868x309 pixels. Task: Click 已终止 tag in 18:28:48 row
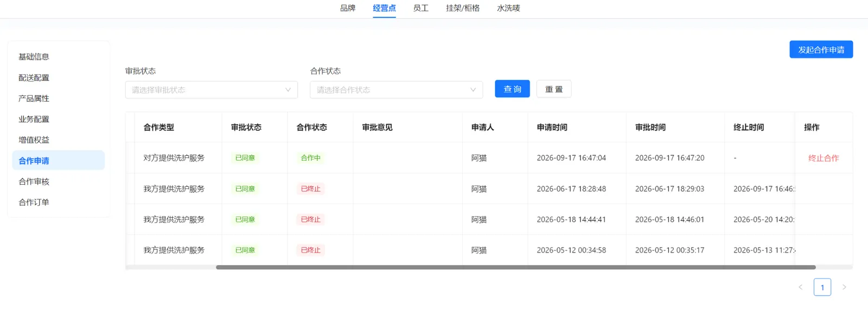tap(311, 189)
